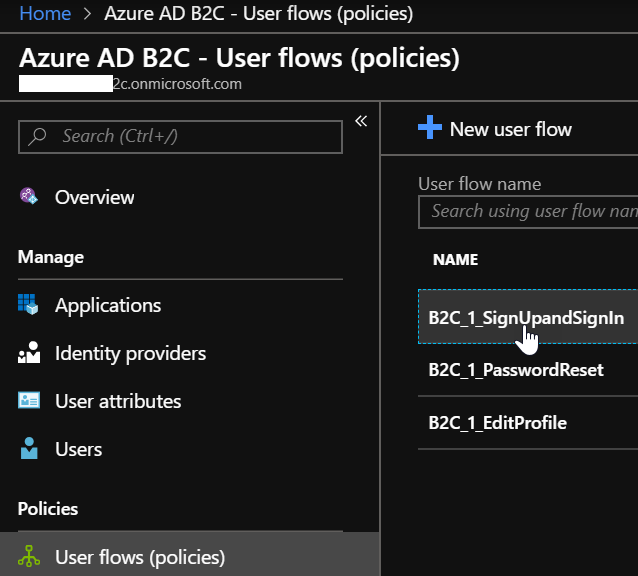Click the Overview icon in the sidebar

point(28,197)
